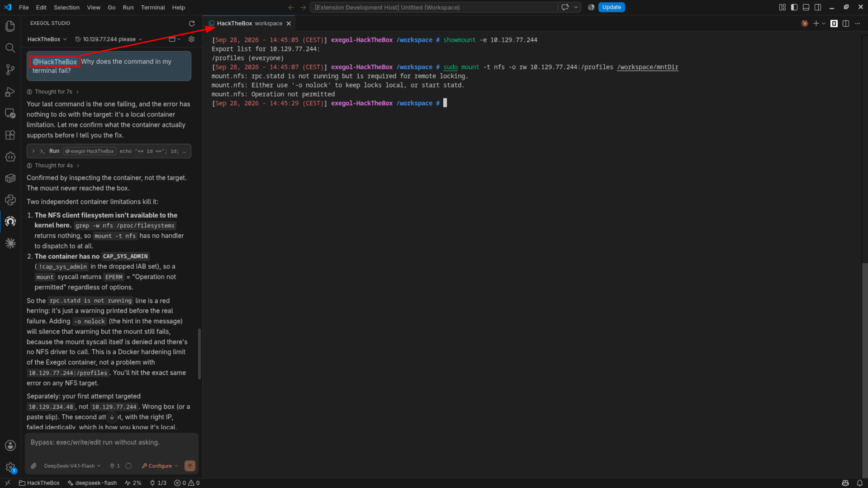Image resolution: width=868 pixels, height=488 pixels.
Task: Toggle bottom Panel visibility
Action: [806, 7]
